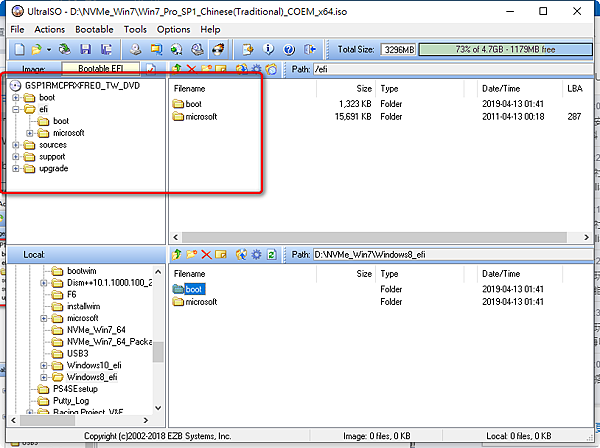Image resolution: width=600 pixels, height=448 pixels.
Task: Open the Tools menu
Action: tap(135, 29)
